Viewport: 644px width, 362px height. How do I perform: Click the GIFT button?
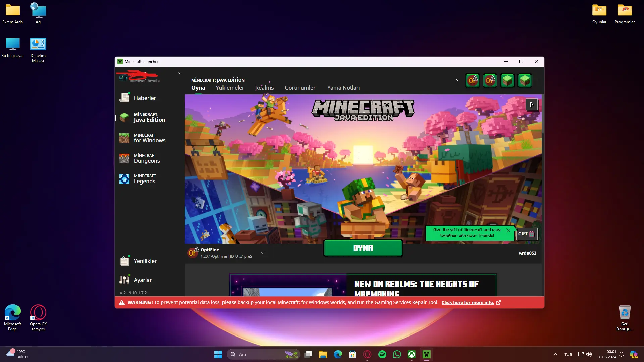[x=527, y=234]
